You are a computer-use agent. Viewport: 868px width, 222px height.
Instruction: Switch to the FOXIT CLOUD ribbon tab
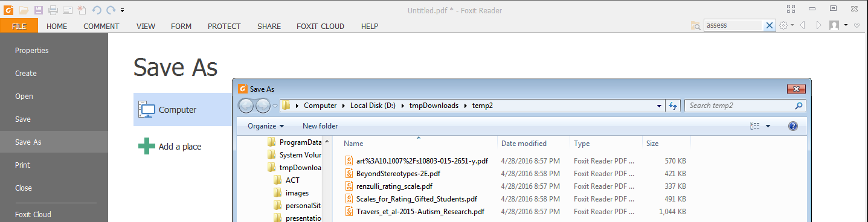(320, 26)
